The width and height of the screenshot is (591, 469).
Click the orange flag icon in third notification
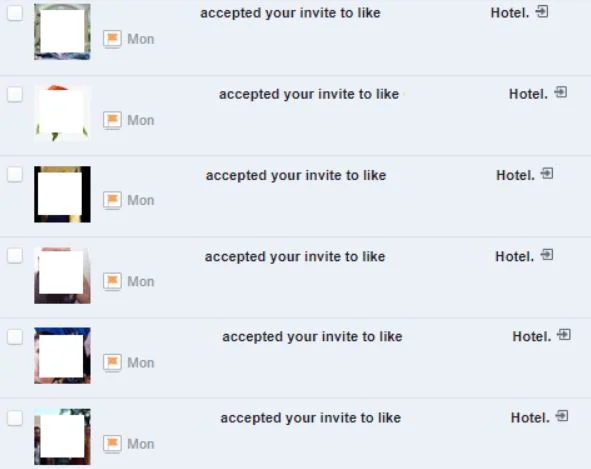(112, 200)
